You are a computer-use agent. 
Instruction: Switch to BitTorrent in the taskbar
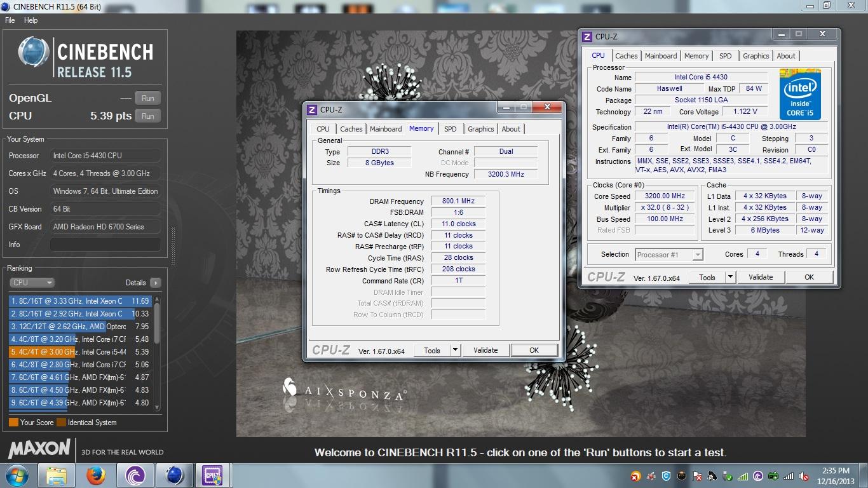click(x=135, y=475)
